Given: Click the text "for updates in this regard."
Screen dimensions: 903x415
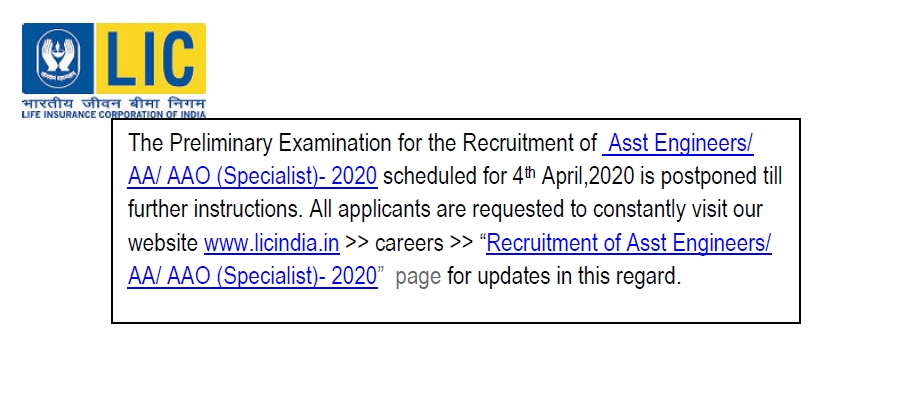Looking at the screenshot, I should pos(564,277).
